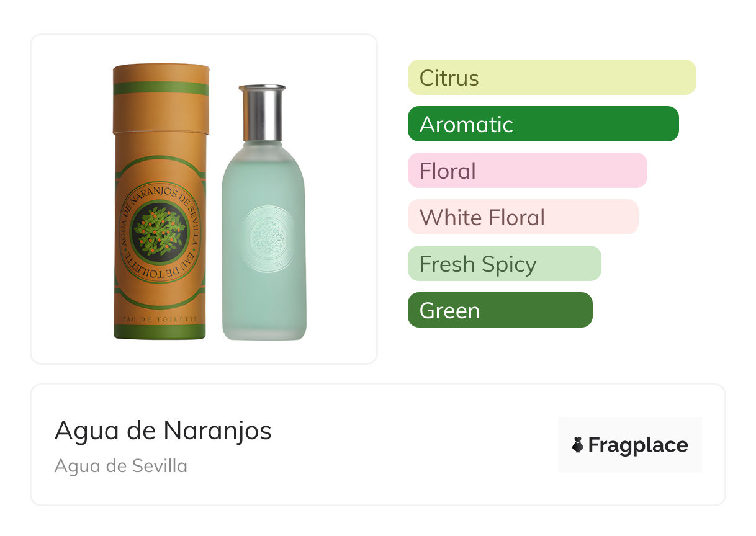Click the product info card
Viewport: 756px width, 536px height.
(378, 445)
